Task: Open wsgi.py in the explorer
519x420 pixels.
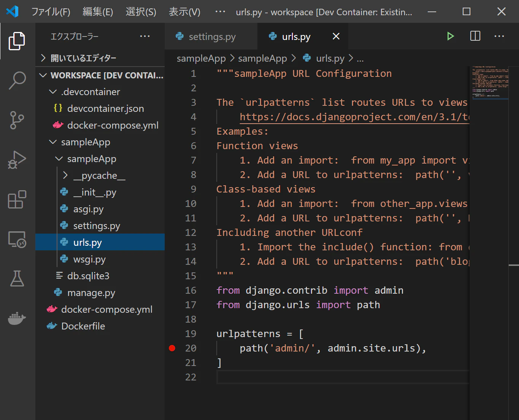Action: click(x=100, y=259)
